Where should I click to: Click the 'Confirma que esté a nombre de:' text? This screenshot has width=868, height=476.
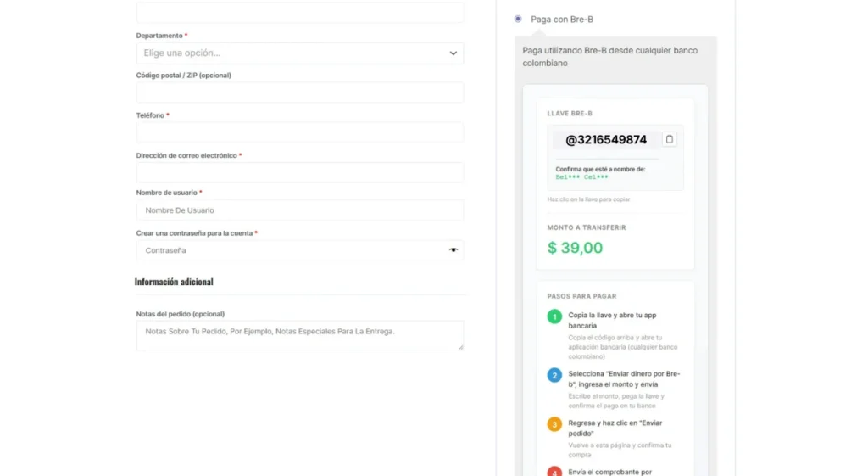(x=601, y=169)
